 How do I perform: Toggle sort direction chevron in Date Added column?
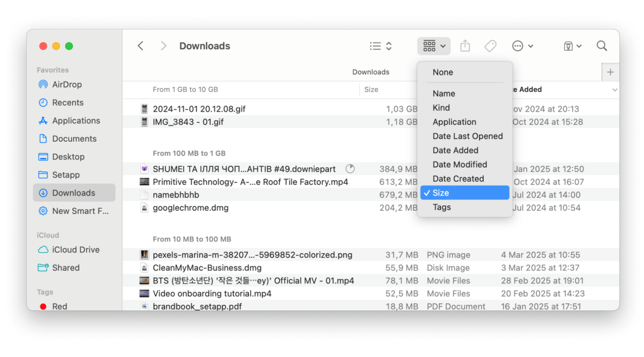pos(615,90)
